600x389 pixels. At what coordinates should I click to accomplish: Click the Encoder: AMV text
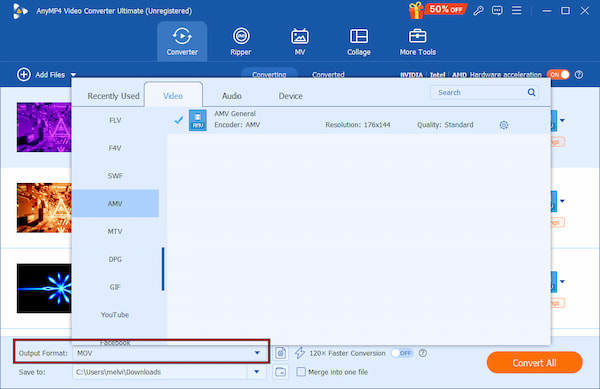tap(237, 125)
